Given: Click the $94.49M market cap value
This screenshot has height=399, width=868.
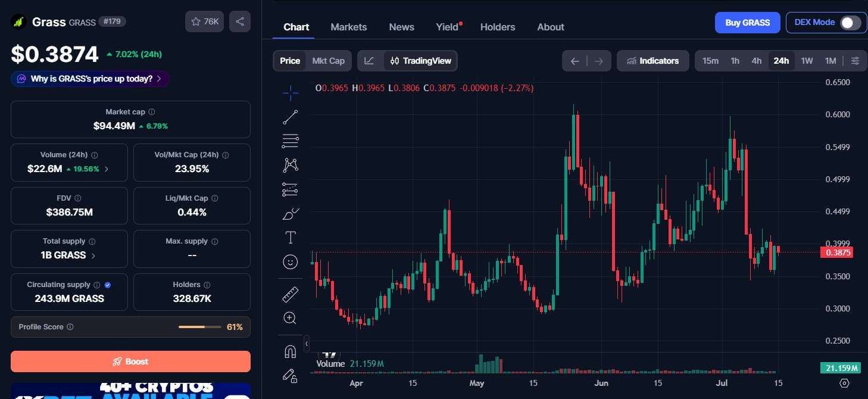Looking at the screenshot, I should [114, 126].
